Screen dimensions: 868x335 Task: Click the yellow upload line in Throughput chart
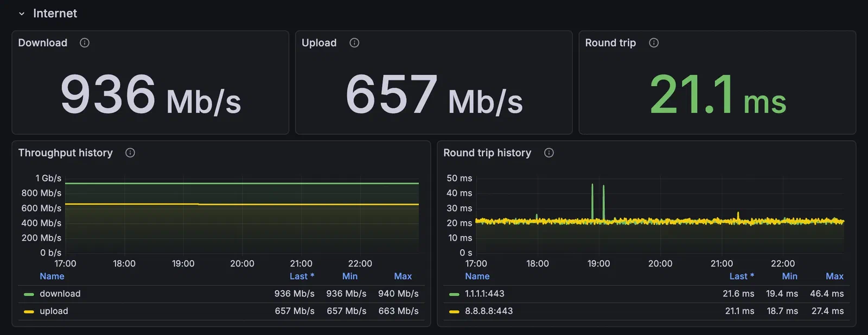tap(242, 204)
